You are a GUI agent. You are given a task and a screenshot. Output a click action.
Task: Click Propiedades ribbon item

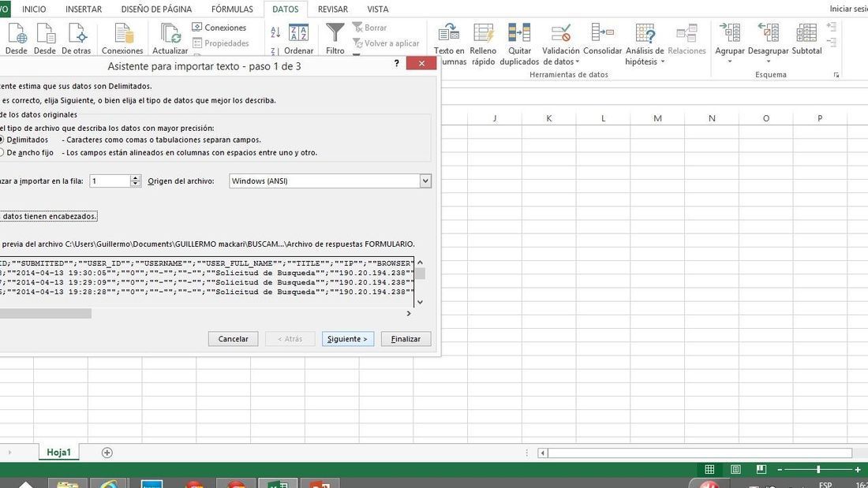click(220, 43)
